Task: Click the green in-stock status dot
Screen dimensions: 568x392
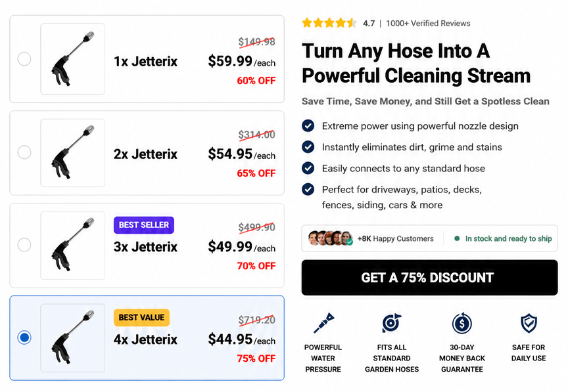Action: point(457,238)
